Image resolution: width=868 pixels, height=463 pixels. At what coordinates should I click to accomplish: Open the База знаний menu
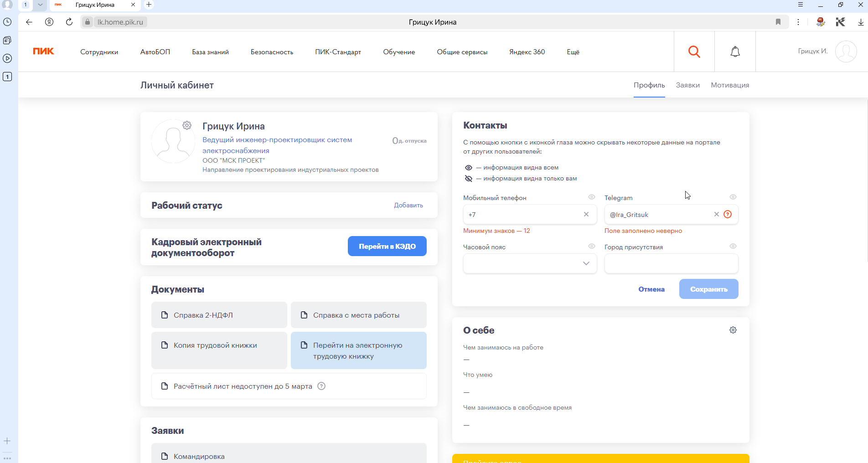(210, 52)
